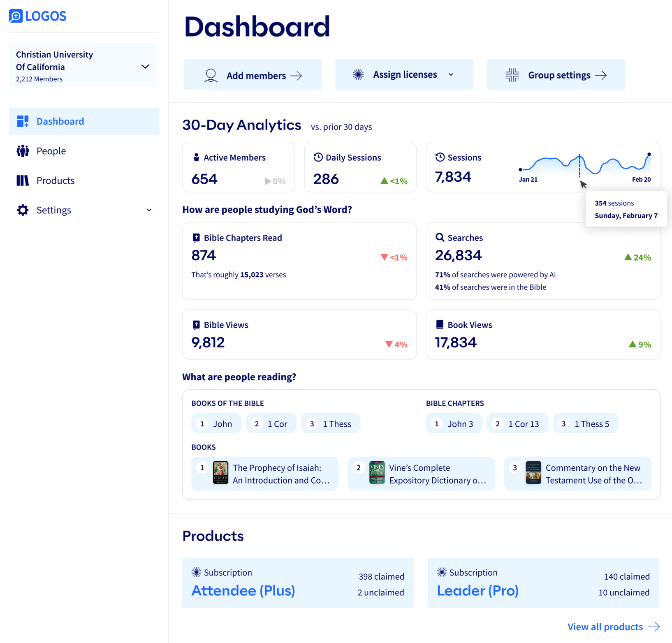Screen dimensions: 672x643
Task: Click the Prophecy of Isaiah book cover
Action: tap(221, 472)
